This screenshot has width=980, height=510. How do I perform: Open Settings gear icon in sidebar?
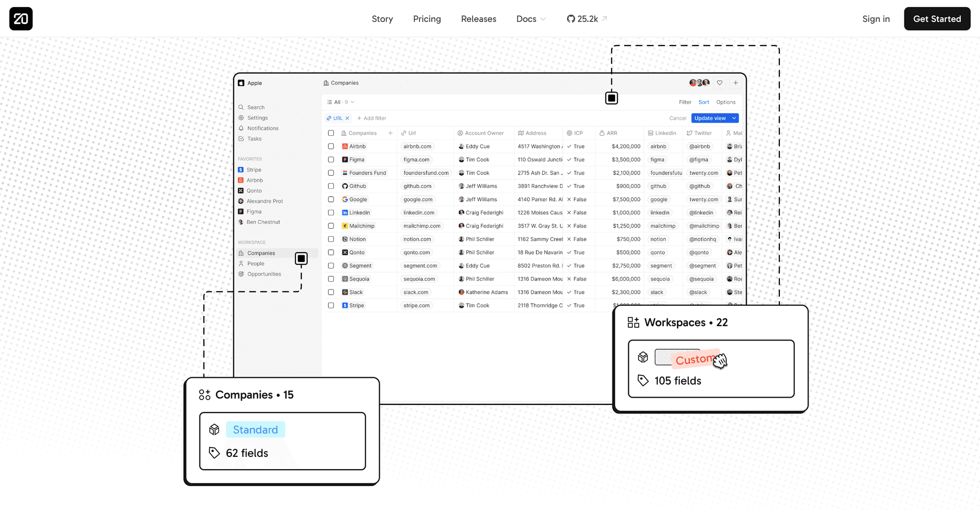(241, 118)
